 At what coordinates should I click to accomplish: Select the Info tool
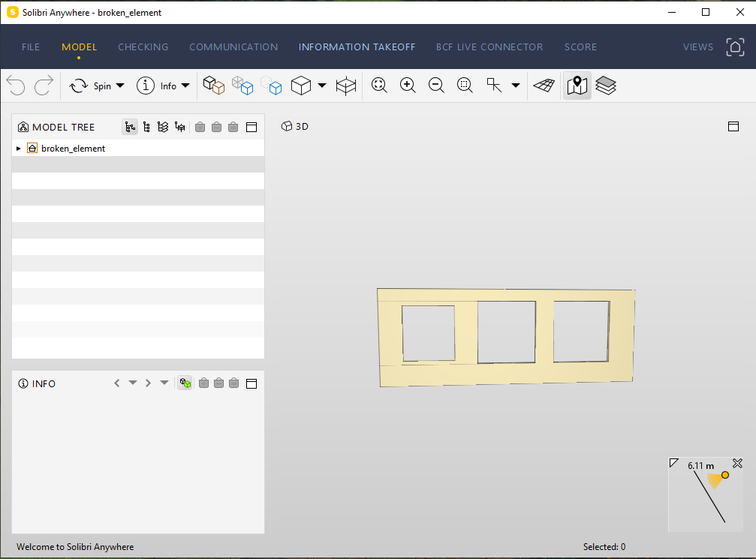[x=156, y=86]
